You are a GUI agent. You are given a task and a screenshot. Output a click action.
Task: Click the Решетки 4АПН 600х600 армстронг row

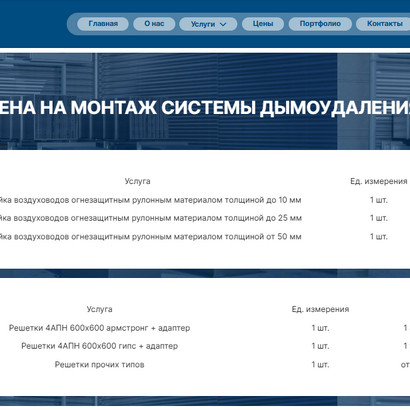point(205,328)
